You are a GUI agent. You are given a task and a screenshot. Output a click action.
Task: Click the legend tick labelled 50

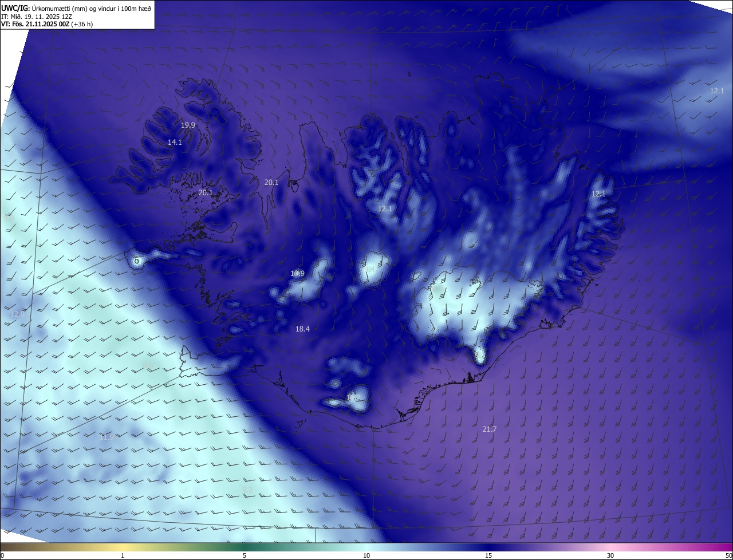pos(728,555)
